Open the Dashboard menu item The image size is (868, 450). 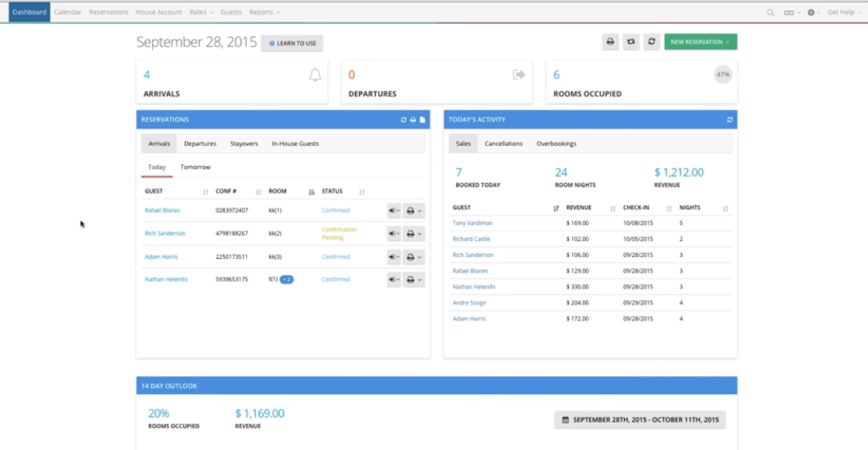click(29, 12)
